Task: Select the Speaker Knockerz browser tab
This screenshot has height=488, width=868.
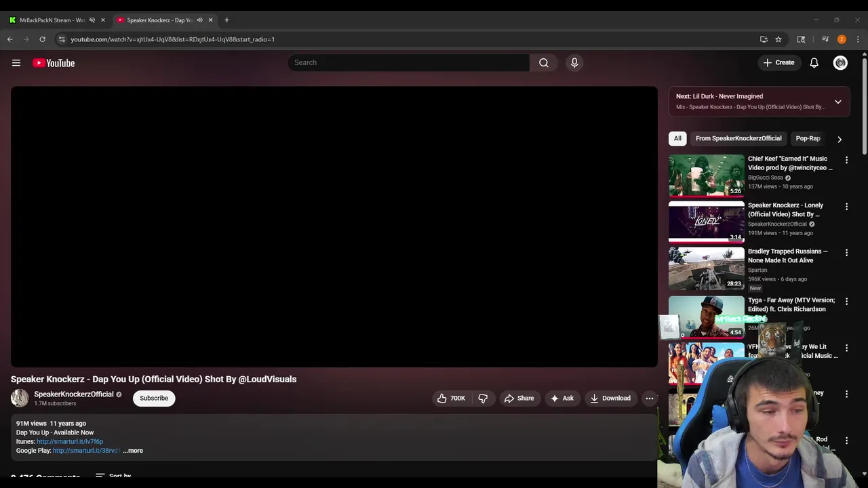Action: point(160,20)
